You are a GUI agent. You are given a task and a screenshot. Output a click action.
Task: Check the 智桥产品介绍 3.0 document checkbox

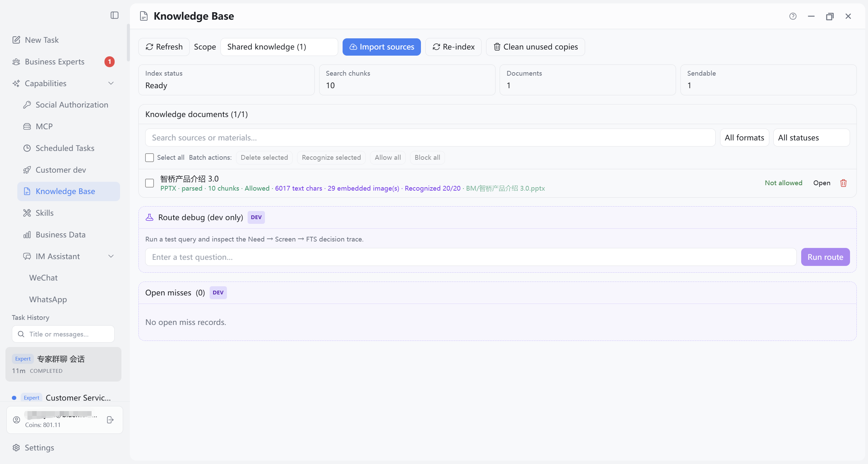[150, 183]
